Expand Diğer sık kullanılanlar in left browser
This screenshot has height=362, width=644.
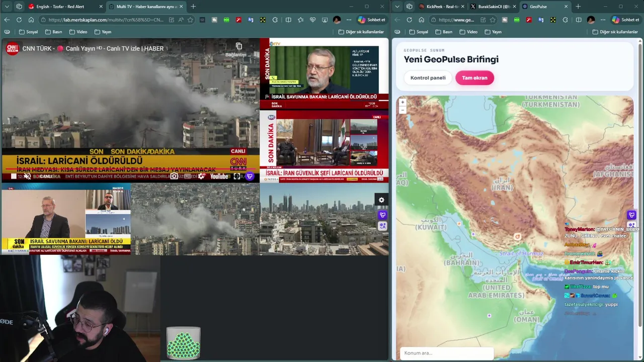tap(361, 32)
